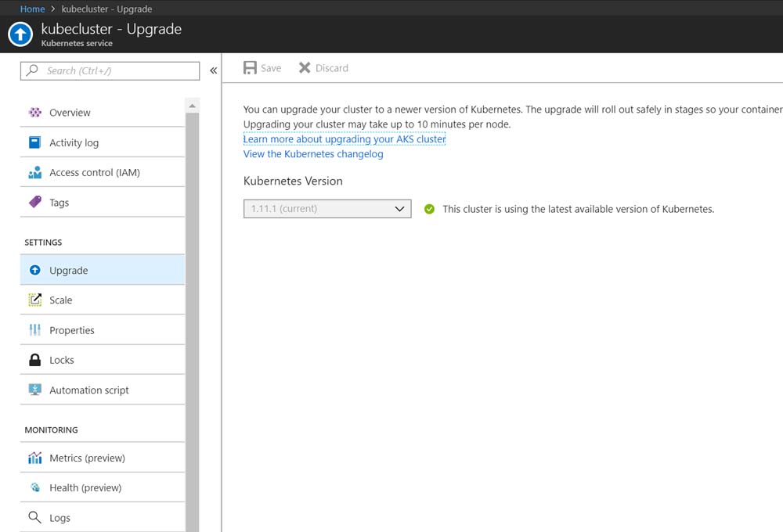This screenshot has height=532, width=783.
Task: Click the Access control (IAM) people icon
Action: coord(35,173)
